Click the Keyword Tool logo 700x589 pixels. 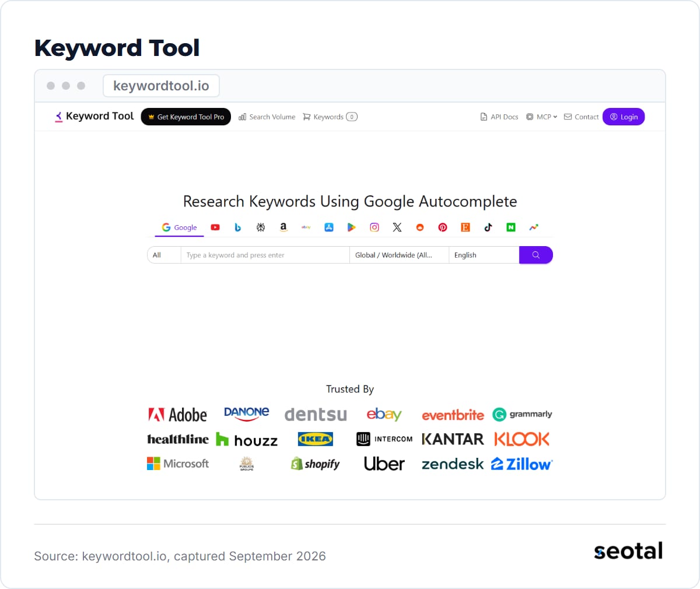[94, 117]
